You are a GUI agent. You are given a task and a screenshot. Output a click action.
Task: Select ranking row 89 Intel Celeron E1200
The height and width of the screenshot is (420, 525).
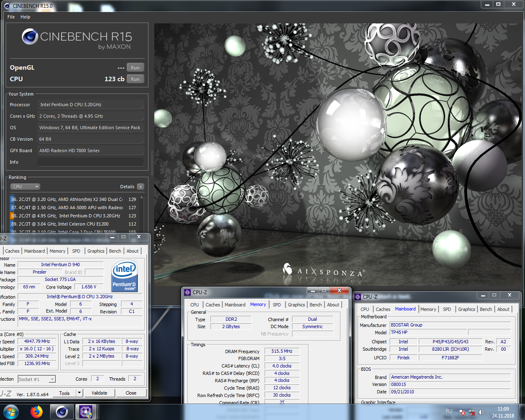click(73, 224)
